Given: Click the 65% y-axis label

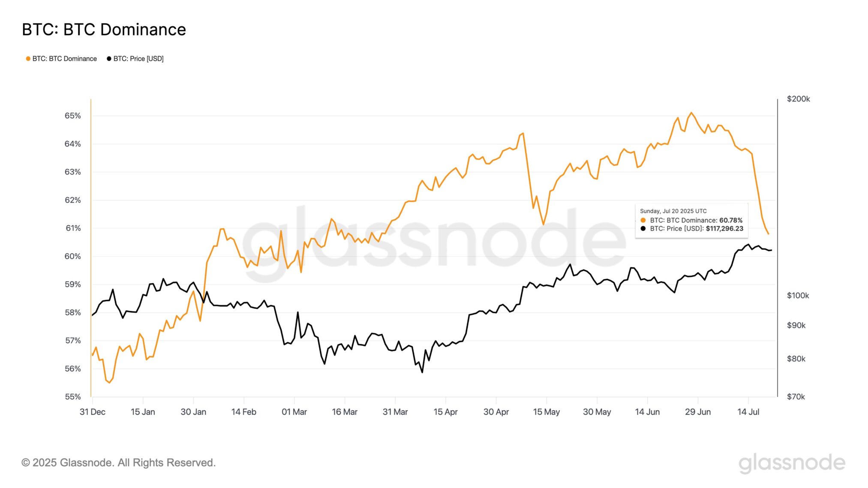Looking at the screenshot, I should (x=72, y=116).
